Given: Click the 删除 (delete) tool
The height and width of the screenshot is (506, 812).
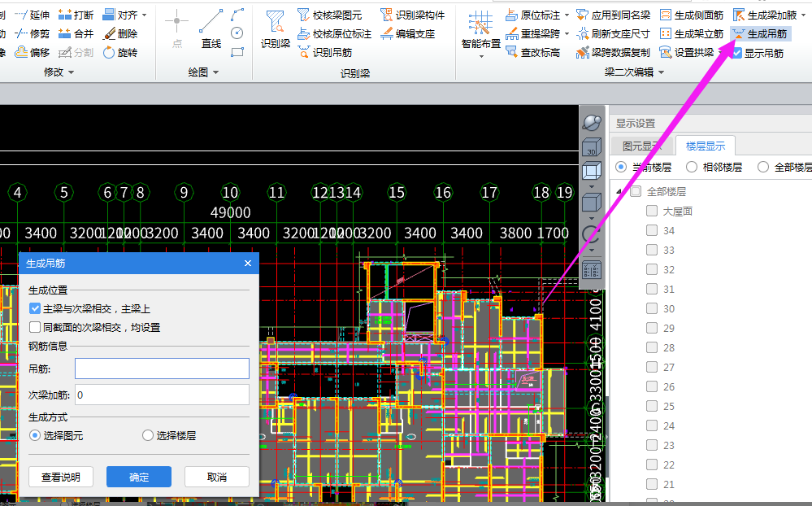Looking at the screenshot, I should [x=120, y=33].
